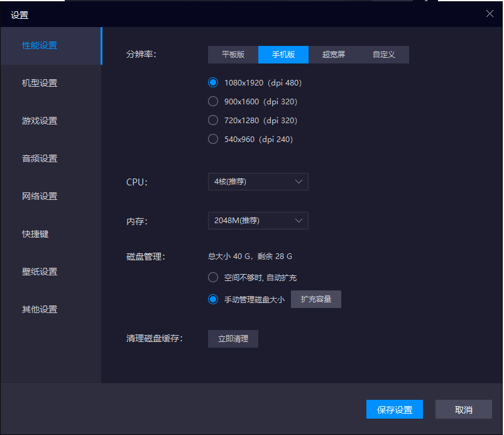This screenshot has height=435, width=504.
Task: Go to the 音频设置 sidebar page
Action: pos(40,158)
